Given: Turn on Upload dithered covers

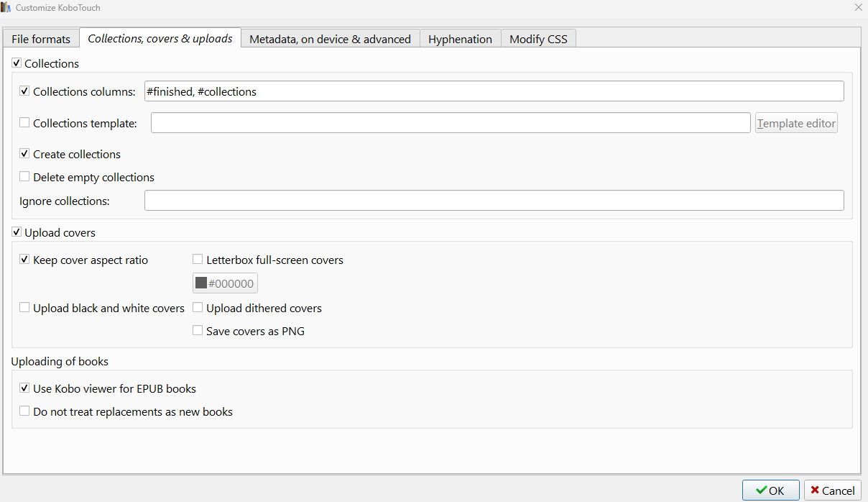Looking at the screenshot, I should coord(198,308).
